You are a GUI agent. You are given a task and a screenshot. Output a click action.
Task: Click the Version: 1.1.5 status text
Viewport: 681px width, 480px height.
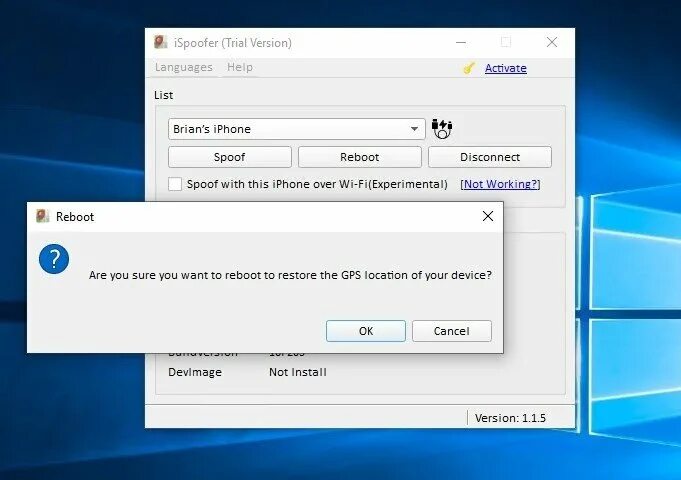point(510,418)
